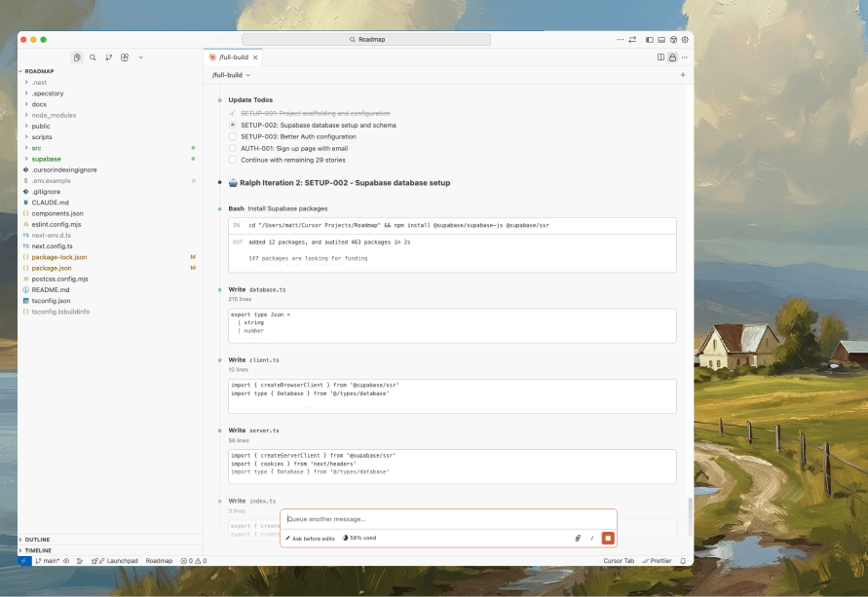Click the stop button in chat input
This screenshot has width=868, height=597.
tap(608, 538)
